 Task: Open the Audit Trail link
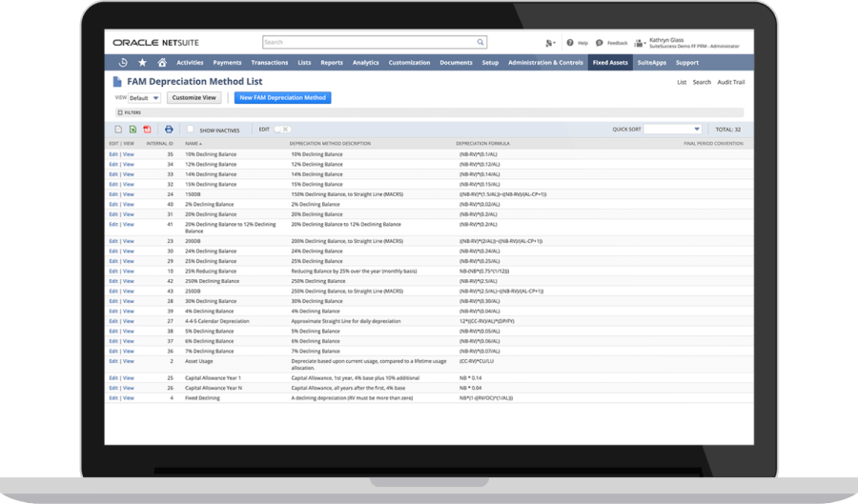pos(731,82)
